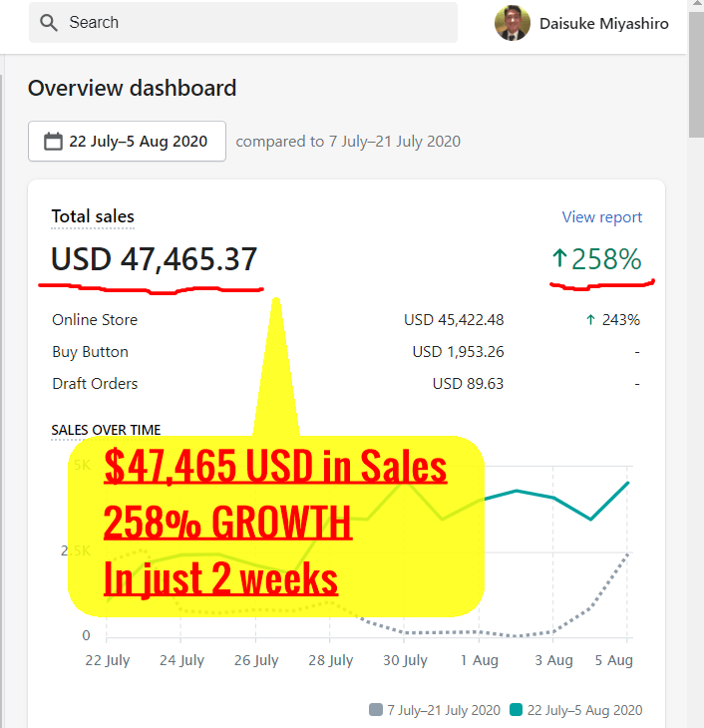Click gray legend swatch for 7 July–21 July
Screen dimensions: 704x728
(x=375, y=710)
